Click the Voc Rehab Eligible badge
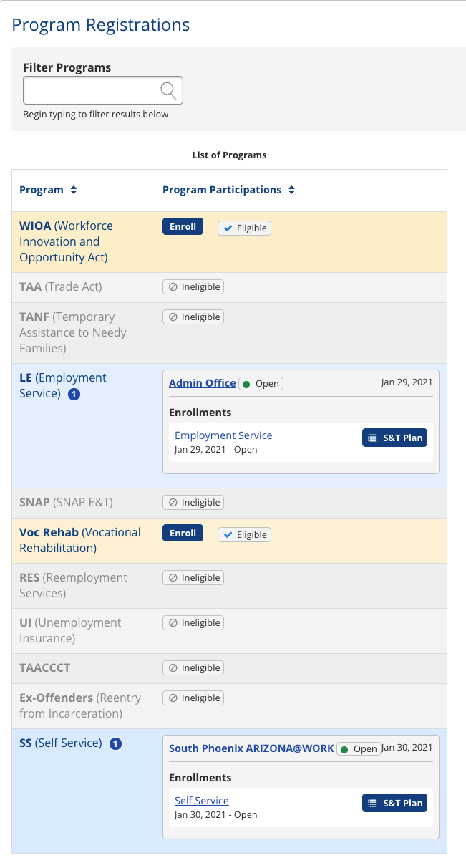The width and height of the screenshot is (466, 868). click(244, 534)
